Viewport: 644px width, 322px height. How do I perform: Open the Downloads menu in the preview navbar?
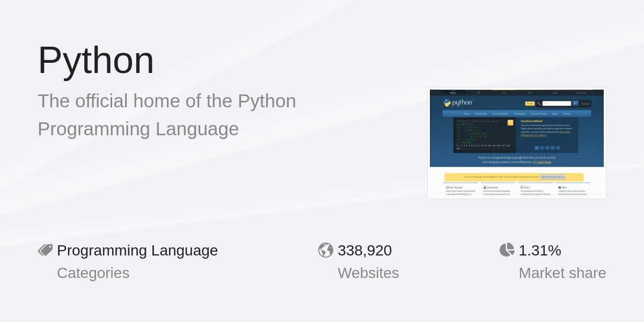pos(481,114)
